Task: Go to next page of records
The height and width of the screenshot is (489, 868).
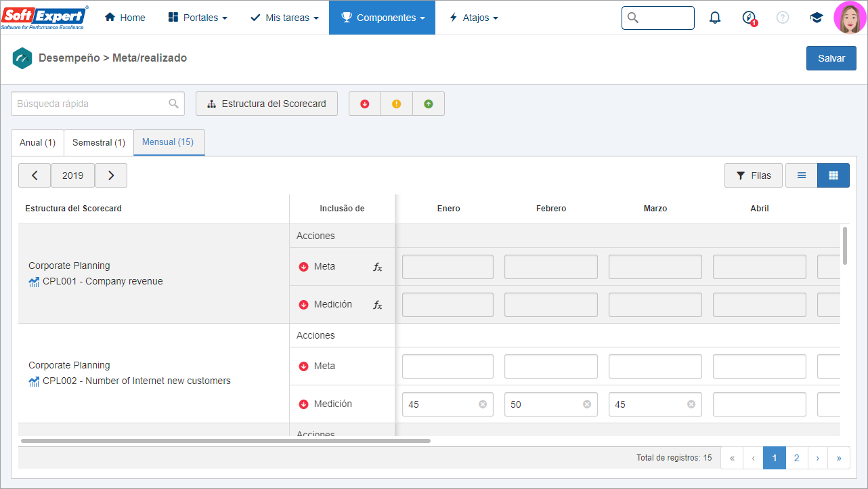Action: click(817, 458)
